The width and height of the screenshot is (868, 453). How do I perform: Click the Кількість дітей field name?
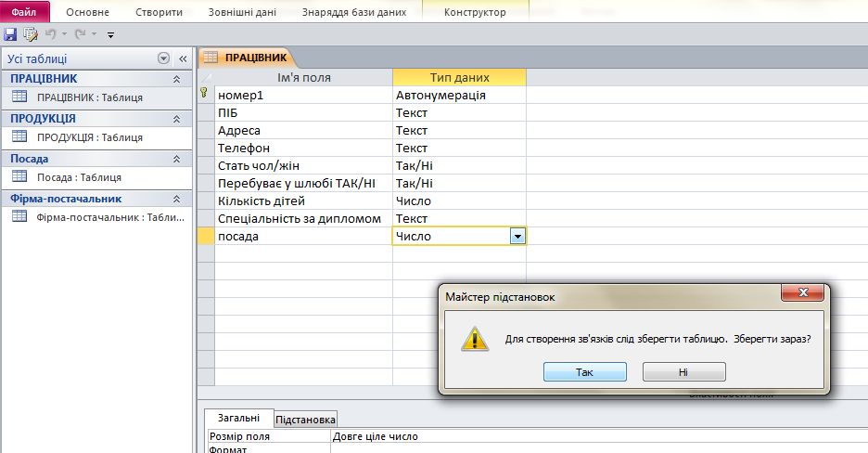tap(304, 201)
